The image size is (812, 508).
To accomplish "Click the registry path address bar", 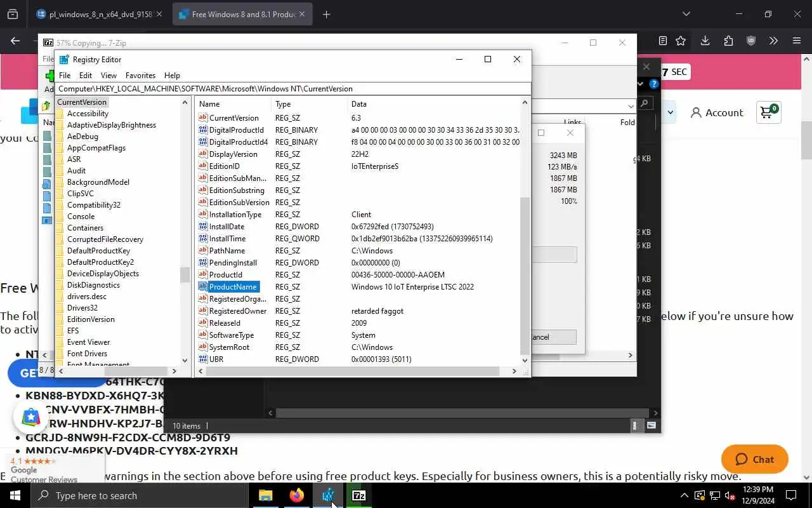I will [x=292, y=88].
